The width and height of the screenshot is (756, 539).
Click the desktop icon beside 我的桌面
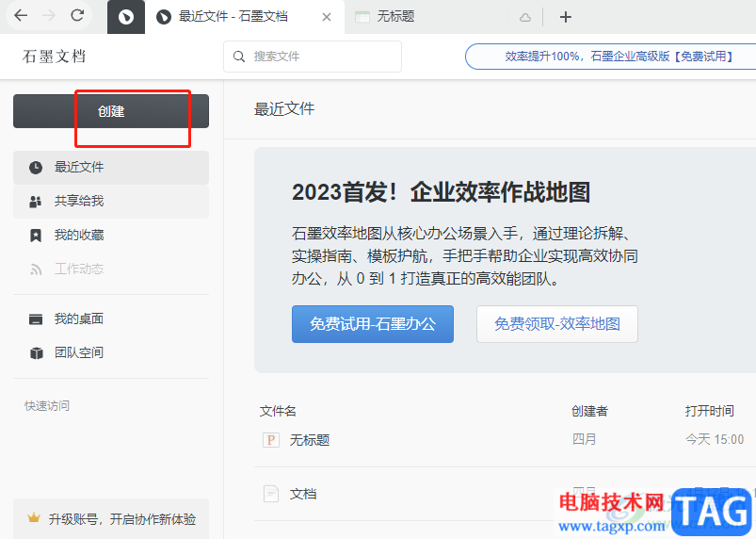(x=36, y=319)
